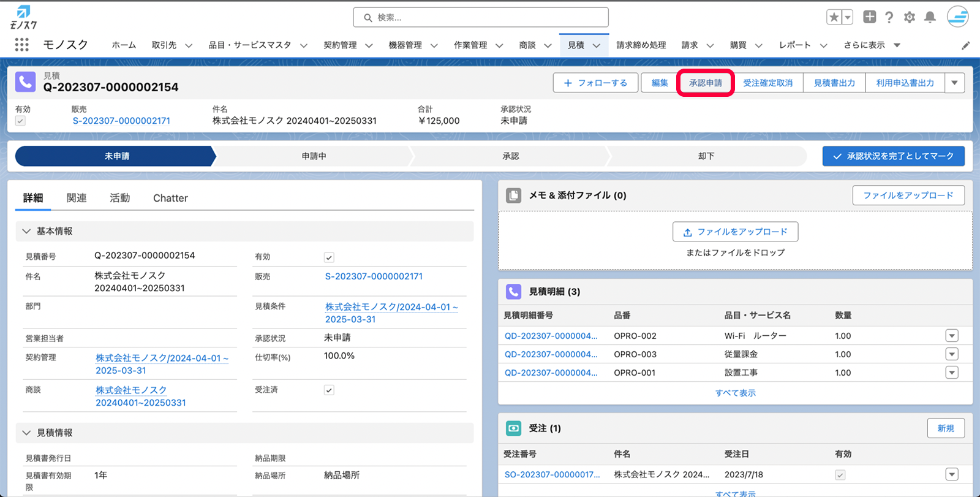The image size is (980, 497).
Task: Click the 受注 panel icon
Action: tap(513, 428)
